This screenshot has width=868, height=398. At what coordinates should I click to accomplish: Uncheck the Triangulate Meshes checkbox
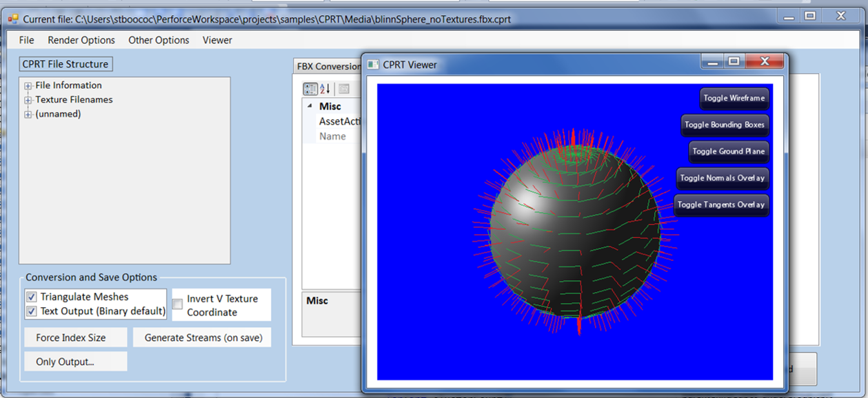(x=31, y=297)
